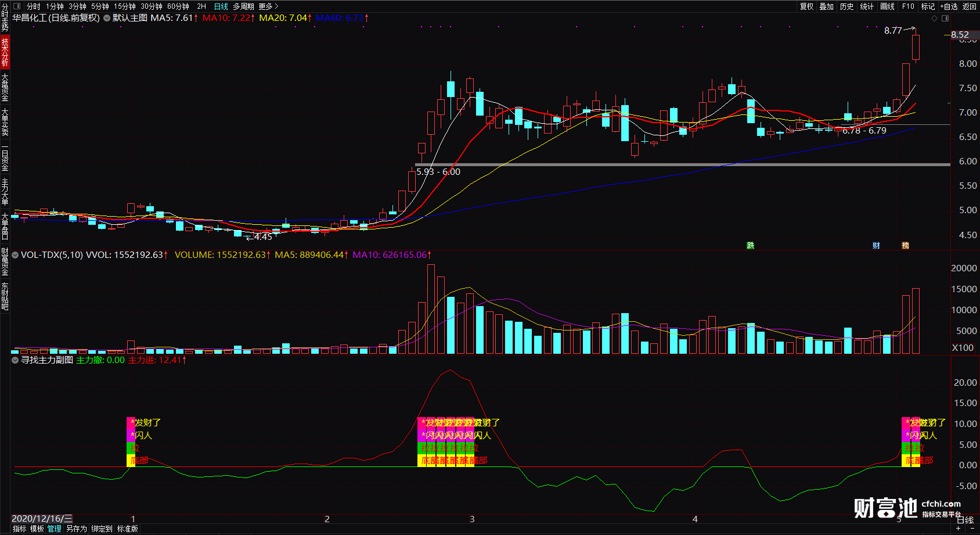Add stock with +自选
Screen dimensions: 980x535
[949, 6]
